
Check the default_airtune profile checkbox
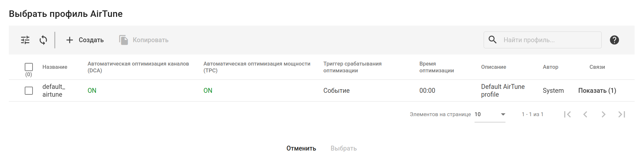[29, 91]
